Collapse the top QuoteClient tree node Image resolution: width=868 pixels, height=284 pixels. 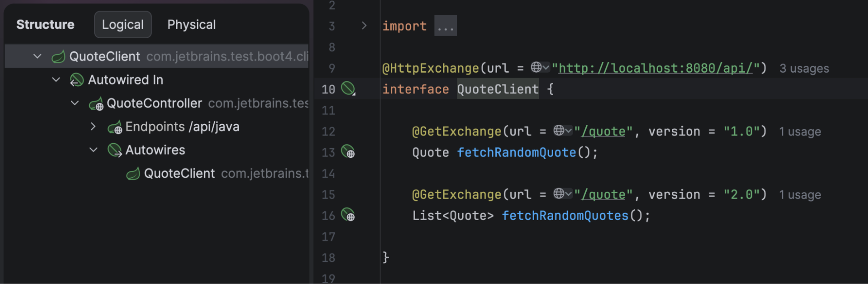coord(37,56)
